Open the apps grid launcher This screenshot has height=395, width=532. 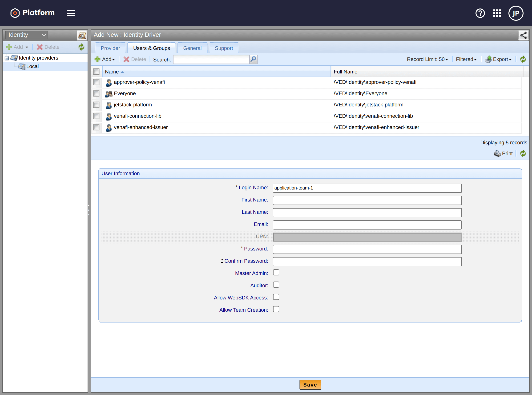[497, 13]
